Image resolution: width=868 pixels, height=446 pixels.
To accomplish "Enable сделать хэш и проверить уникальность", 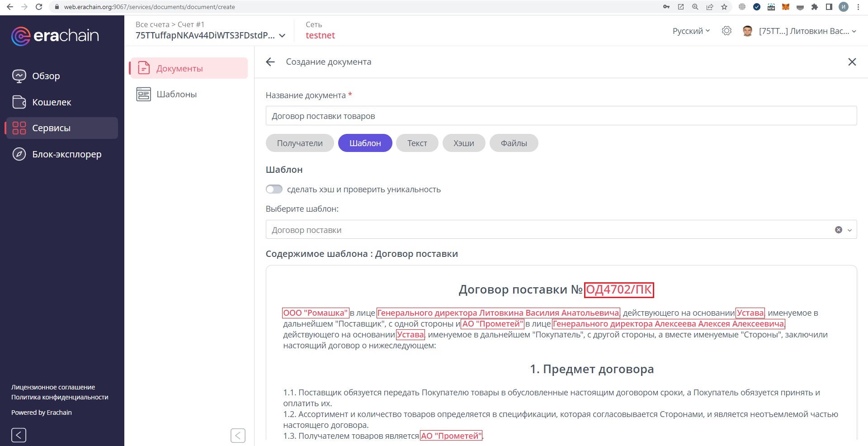I will coord(274,189).
